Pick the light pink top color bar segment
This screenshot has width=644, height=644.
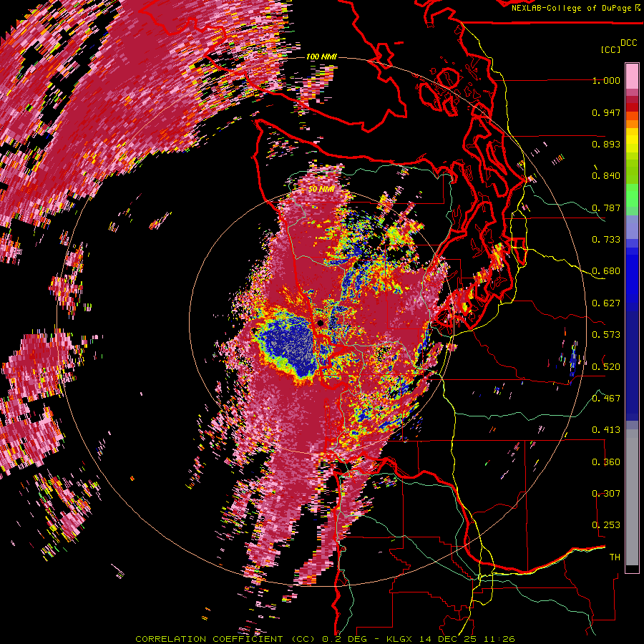(632, 77)
